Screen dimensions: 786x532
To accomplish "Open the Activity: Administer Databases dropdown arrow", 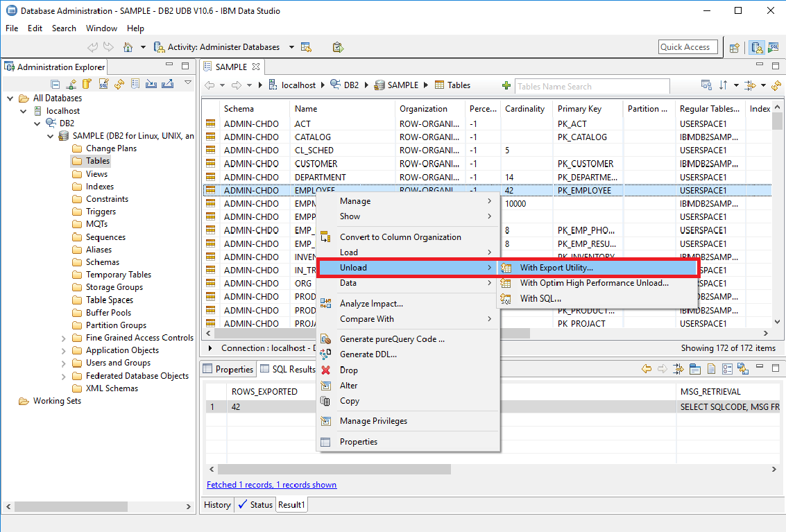I will coord(291,47).
